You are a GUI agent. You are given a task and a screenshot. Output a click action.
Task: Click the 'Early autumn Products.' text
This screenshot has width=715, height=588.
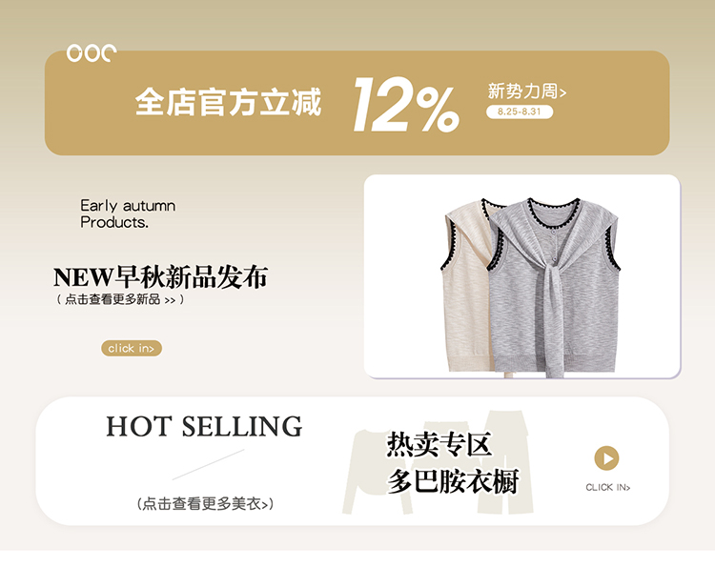[x=128, y=213]
